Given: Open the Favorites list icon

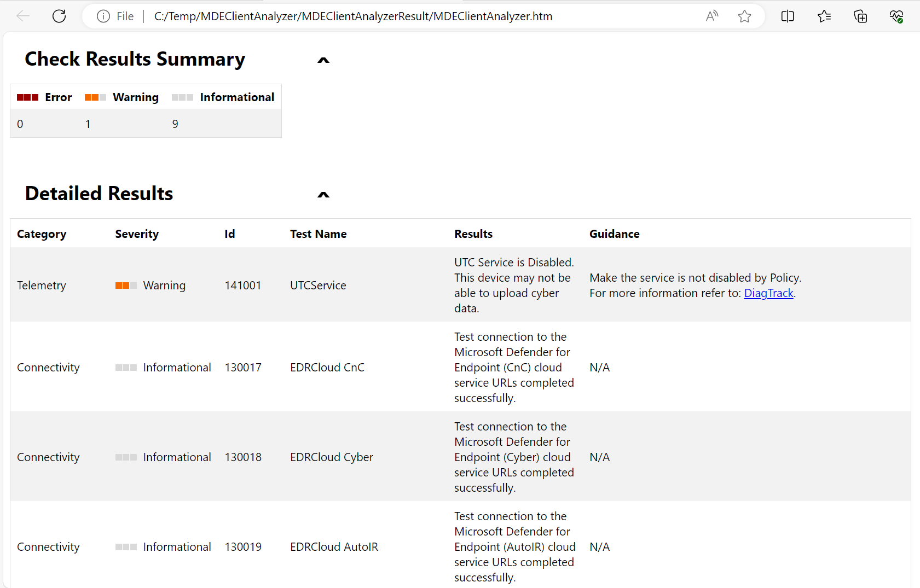Looking at the screenshot, I should (x=824, y=16).
